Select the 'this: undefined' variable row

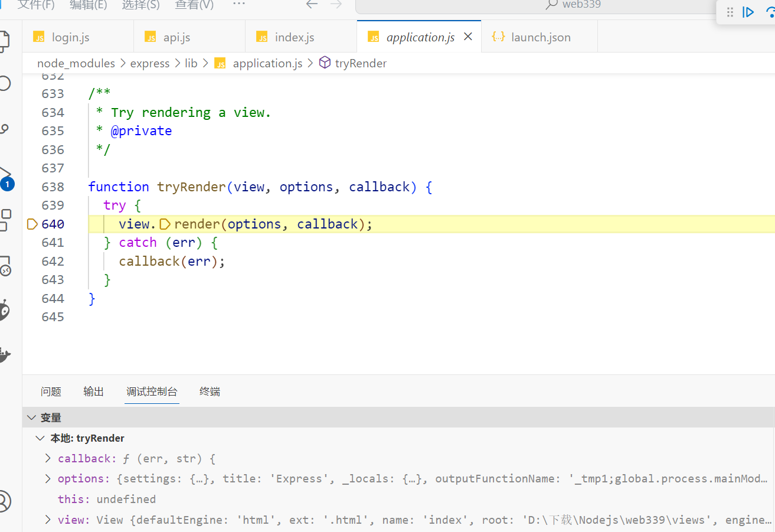coord(398,500)
